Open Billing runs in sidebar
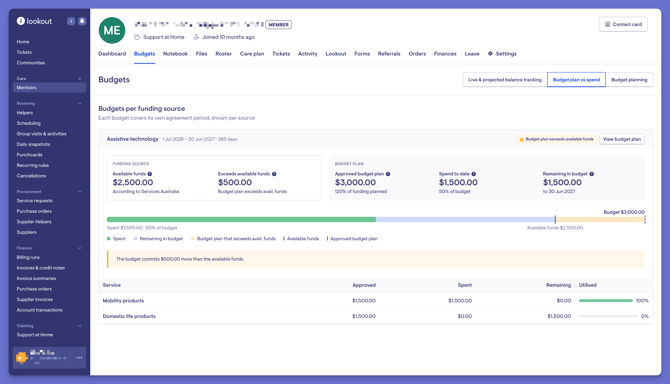This screenshot has height=384, width=670. click(28, 258)
